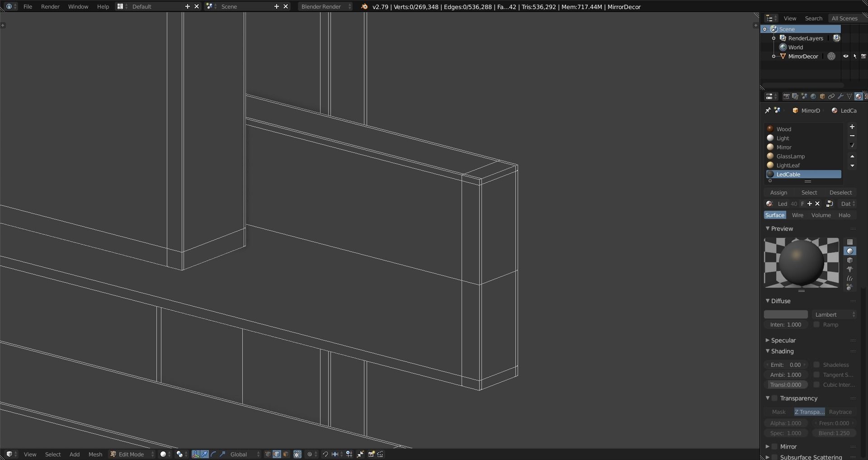The height and width of the screenshot is (460, 868).
Task: Click Search in the outliner header
Action: click(814, 18)
